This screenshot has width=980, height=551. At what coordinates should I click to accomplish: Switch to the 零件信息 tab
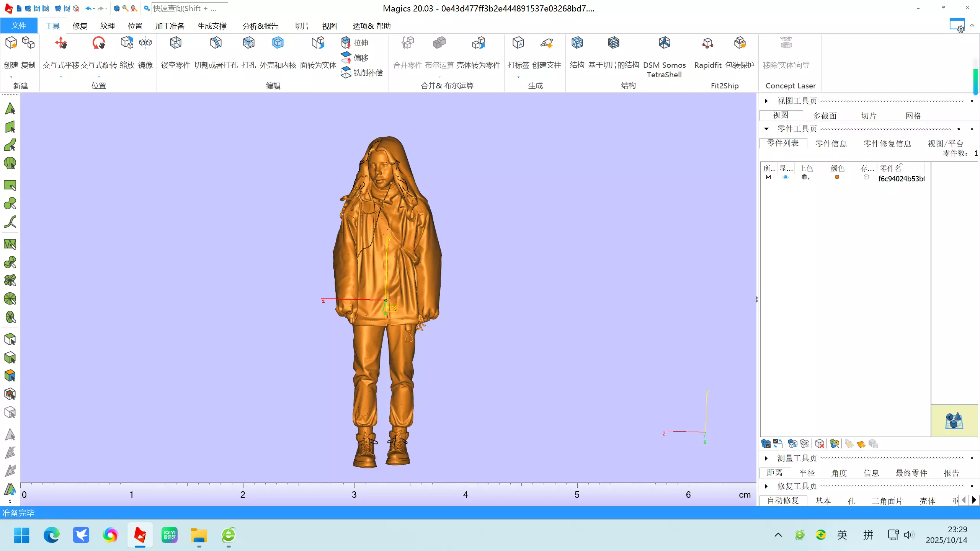click(x=831, y=143)
